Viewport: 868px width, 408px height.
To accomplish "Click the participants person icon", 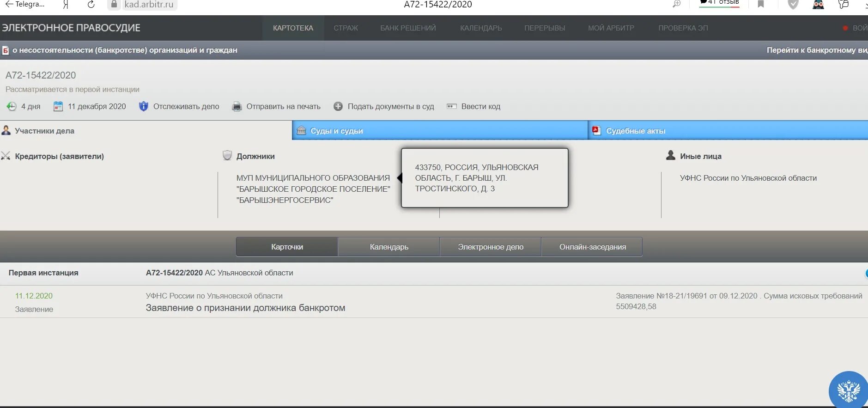I will coord(6,130).
